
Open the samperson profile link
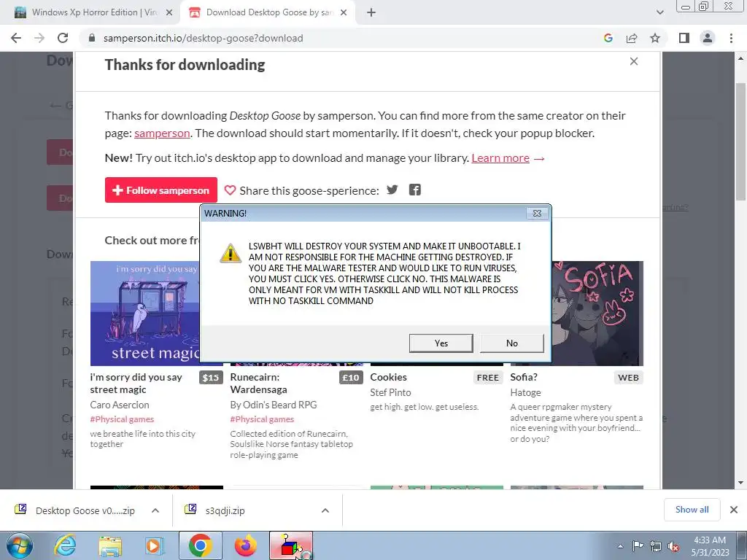tap(162, 133)
